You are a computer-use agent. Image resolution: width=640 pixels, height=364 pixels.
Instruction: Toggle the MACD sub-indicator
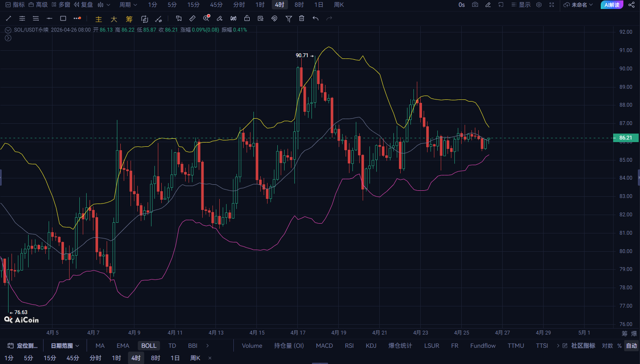click(x=324, y=346)
